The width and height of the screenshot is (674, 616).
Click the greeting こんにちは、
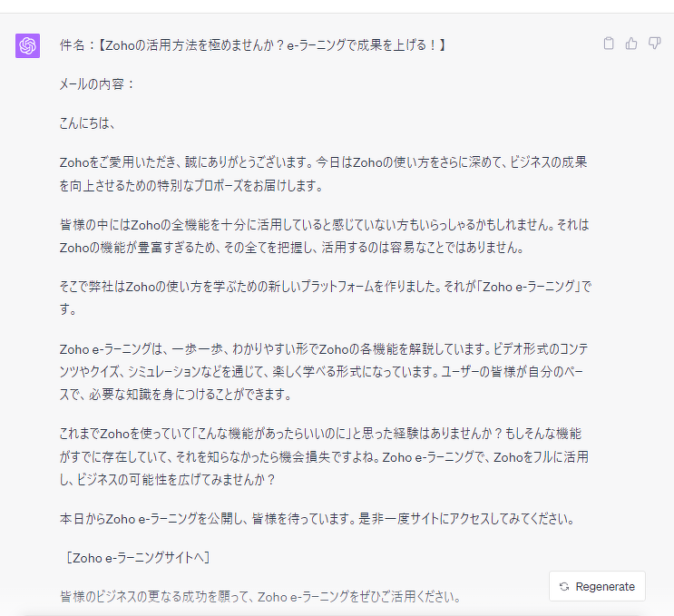[x=88, y=123]
